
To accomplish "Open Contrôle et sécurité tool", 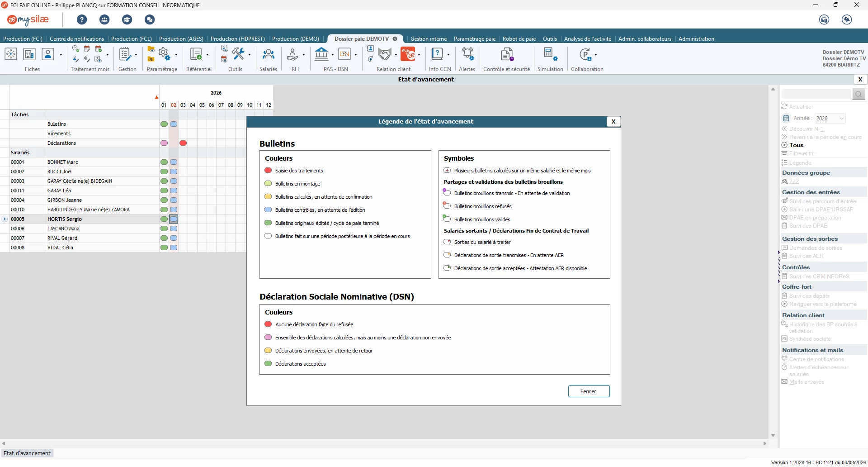I will pos(506,55).
